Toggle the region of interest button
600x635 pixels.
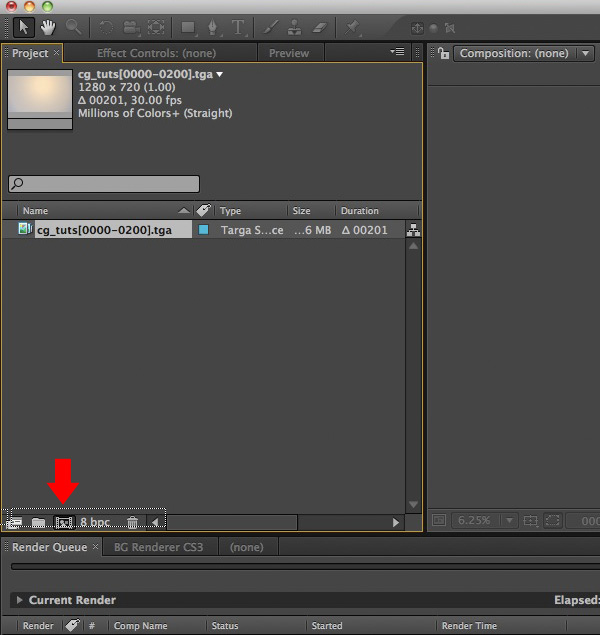[x=553, y=520]
